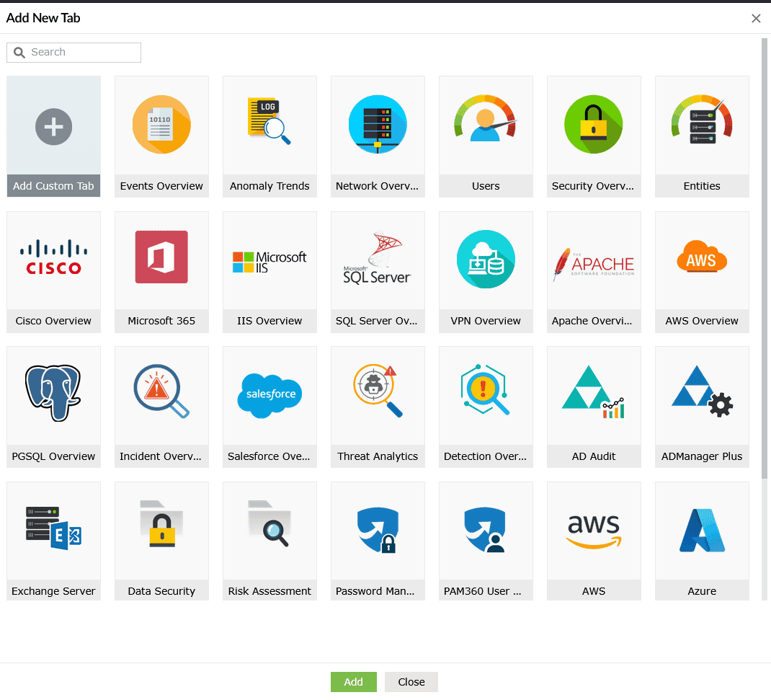The height and width of the screenshot is (700, 771).
Task: Select the Anomaly Trends log magnifier icon
Action: (269, 121)
